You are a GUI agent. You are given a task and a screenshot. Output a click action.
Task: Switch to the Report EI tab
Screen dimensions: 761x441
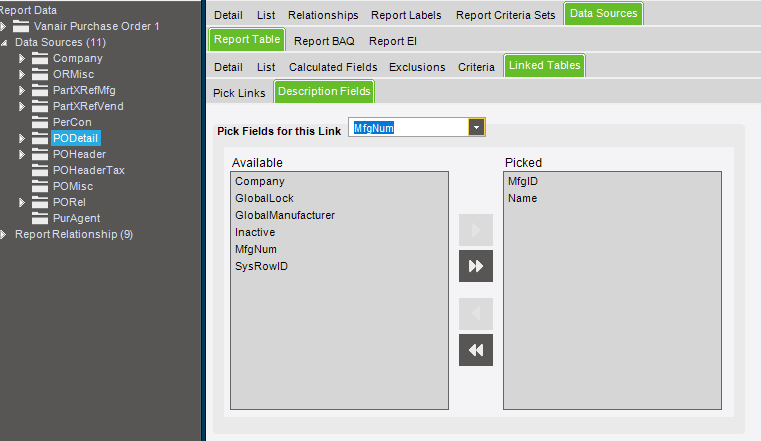(393, 41)
